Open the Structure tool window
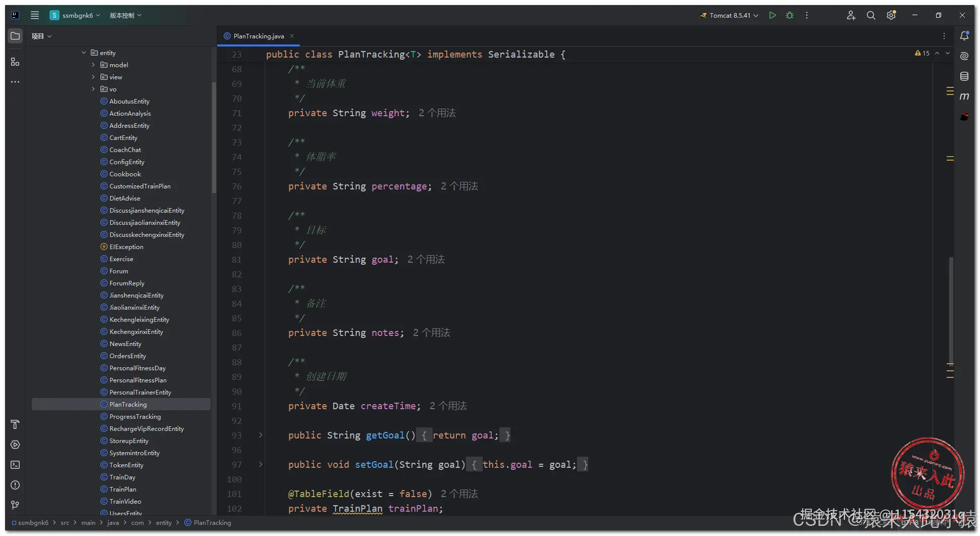 coord(15,62)
